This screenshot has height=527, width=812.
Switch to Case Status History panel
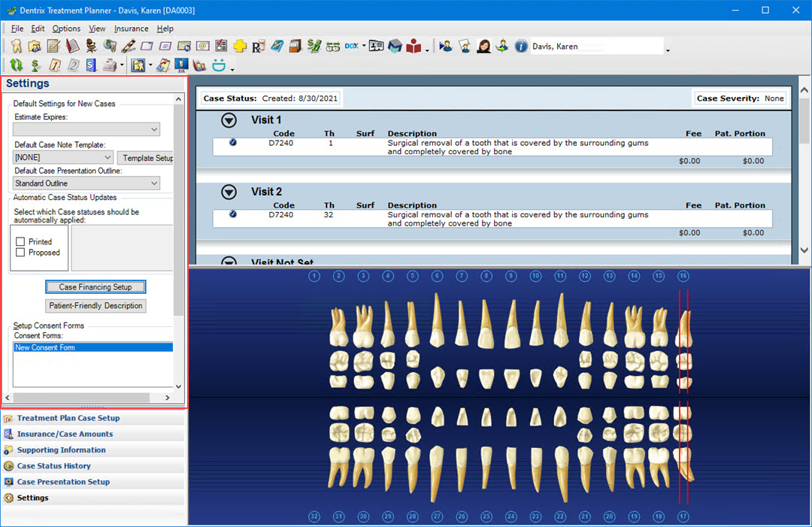pos(53,466)
